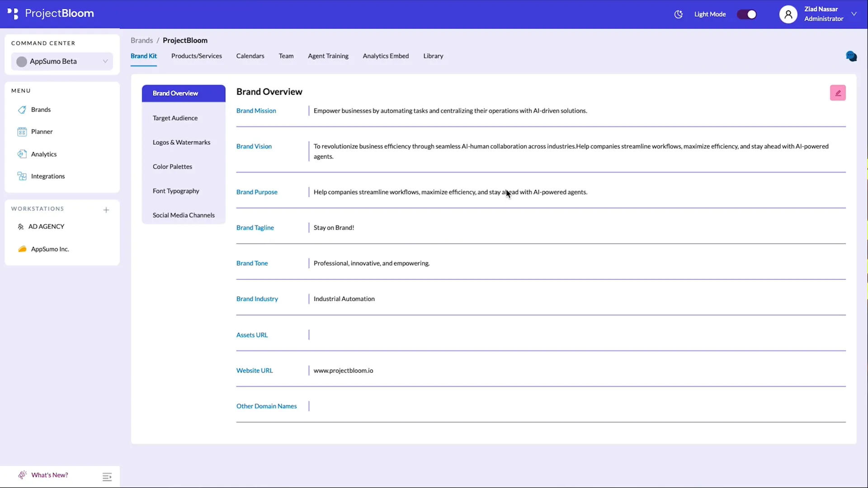This screenshot has width=868, height=488.
Task: Click the Brand Tagline label
Action: (x=255, y=228)
